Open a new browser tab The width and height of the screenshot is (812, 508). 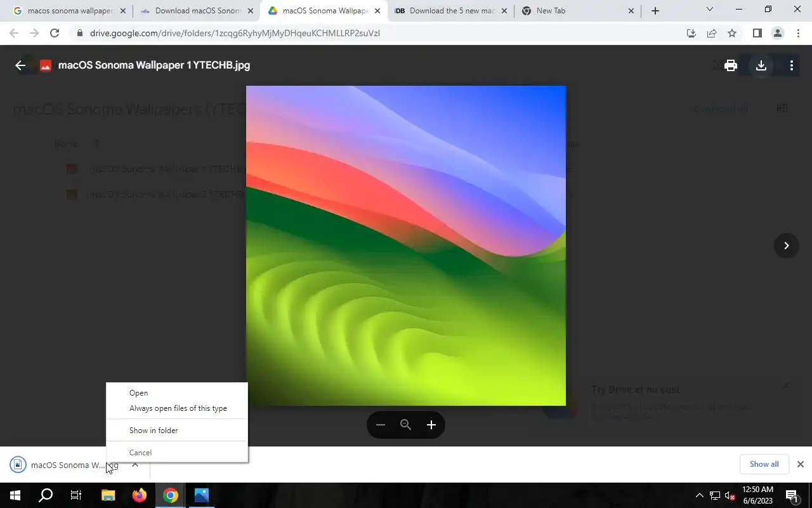(x=655, y=11)
